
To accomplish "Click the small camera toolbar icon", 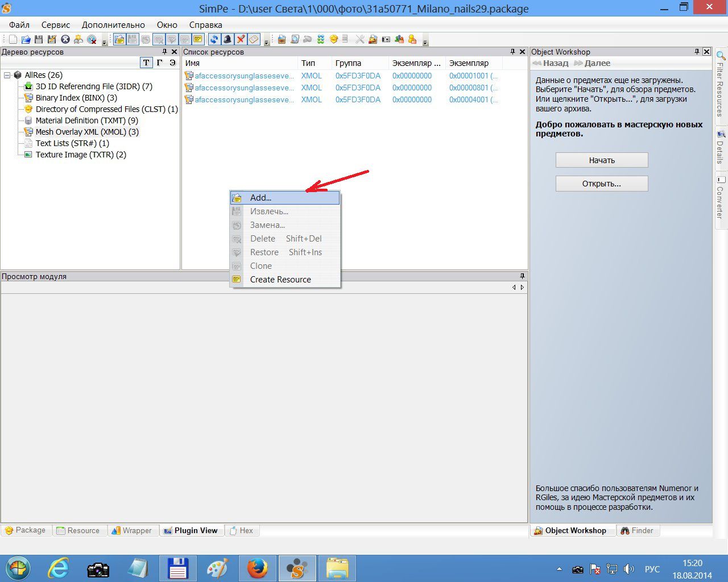I will (x=386, y=39).
